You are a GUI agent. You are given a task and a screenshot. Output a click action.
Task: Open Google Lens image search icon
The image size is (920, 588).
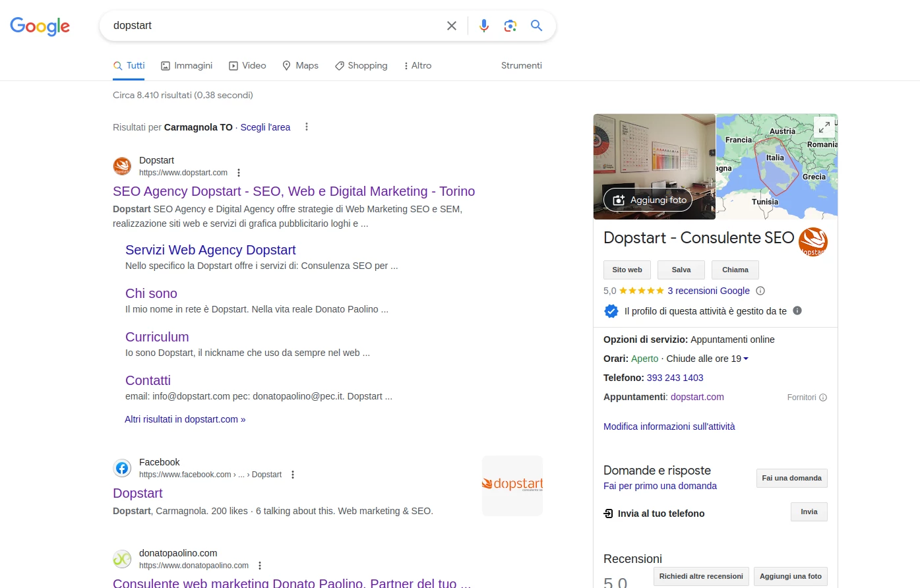click(510, 26)
